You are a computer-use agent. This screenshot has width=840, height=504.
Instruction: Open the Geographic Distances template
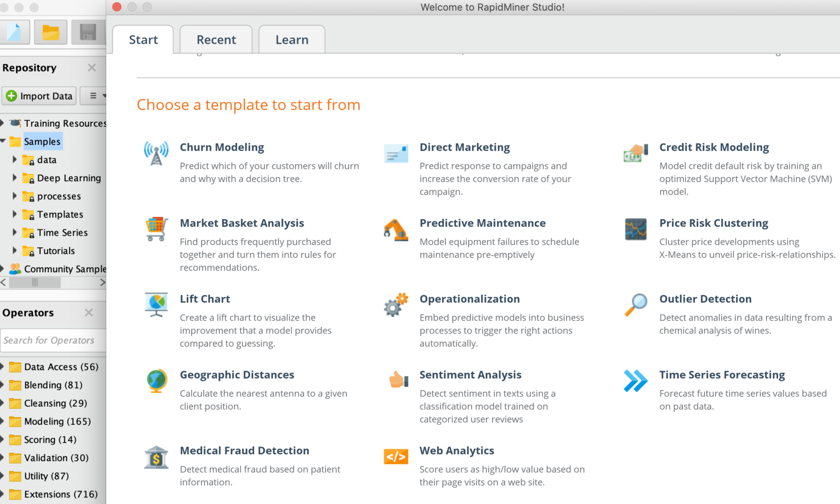[237, 375]
